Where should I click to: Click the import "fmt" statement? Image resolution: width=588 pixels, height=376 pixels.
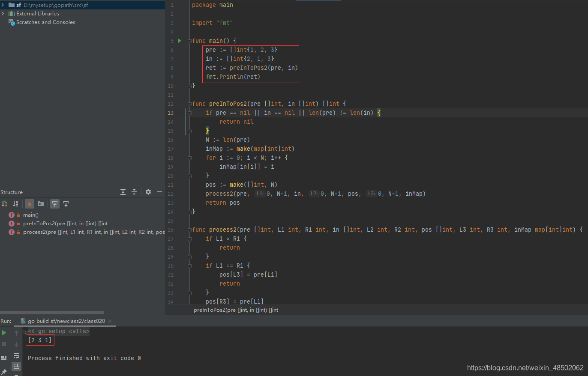pos(213,23)
